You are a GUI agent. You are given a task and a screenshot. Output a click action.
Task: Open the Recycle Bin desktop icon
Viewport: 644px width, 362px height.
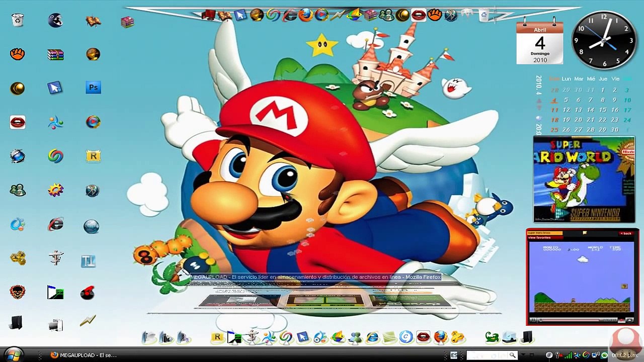(18, 20)
